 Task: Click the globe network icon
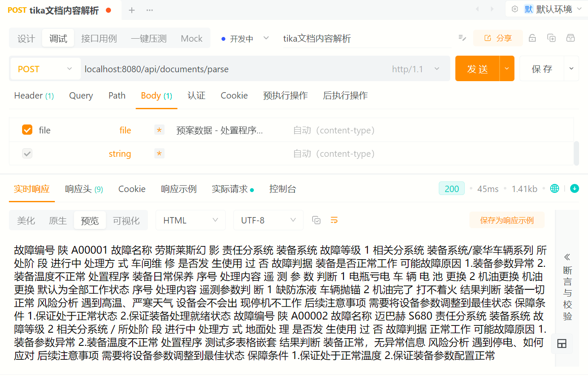tap(554, 189)
